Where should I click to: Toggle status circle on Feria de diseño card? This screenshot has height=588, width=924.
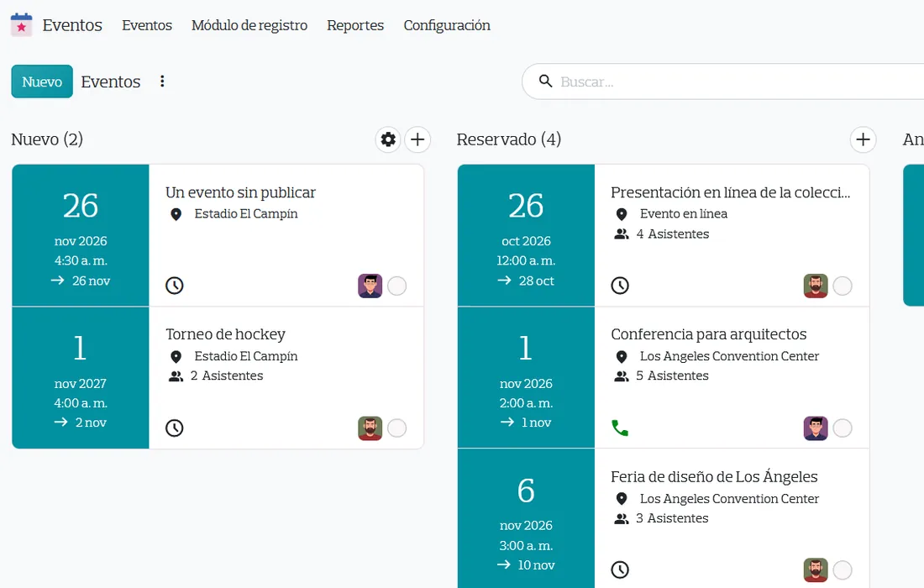tap(843, 570)
